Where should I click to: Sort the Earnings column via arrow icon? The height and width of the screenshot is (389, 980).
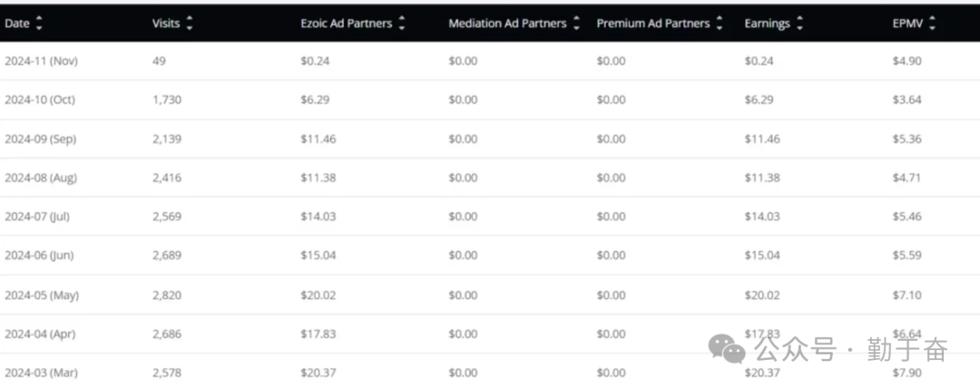(799, 24)
